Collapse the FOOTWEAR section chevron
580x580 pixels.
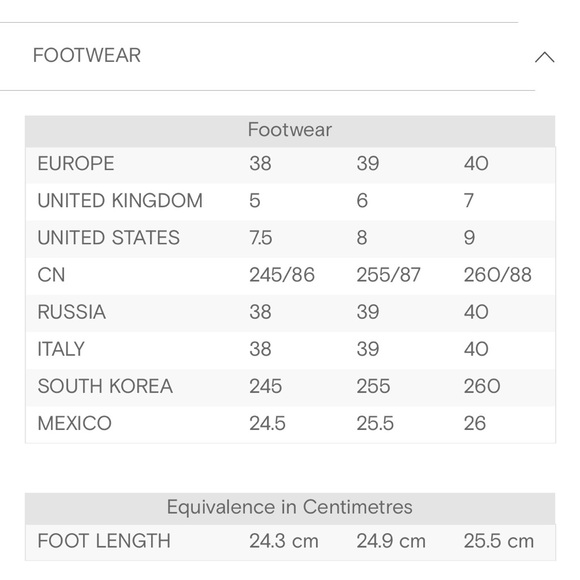[x=544, y=57]
